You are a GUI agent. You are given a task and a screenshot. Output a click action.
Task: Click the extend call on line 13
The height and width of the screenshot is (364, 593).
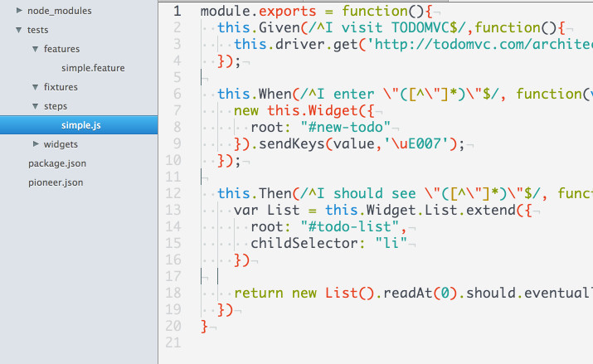[x=490, y=210]
